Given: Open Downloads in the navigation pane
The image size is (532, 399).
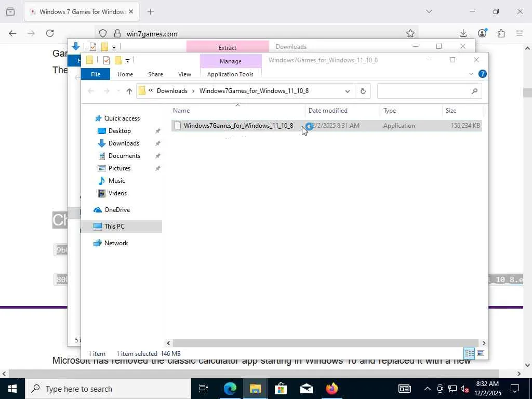Looking at the screenshot, I should pyautogui.click(x=124, y=143).
